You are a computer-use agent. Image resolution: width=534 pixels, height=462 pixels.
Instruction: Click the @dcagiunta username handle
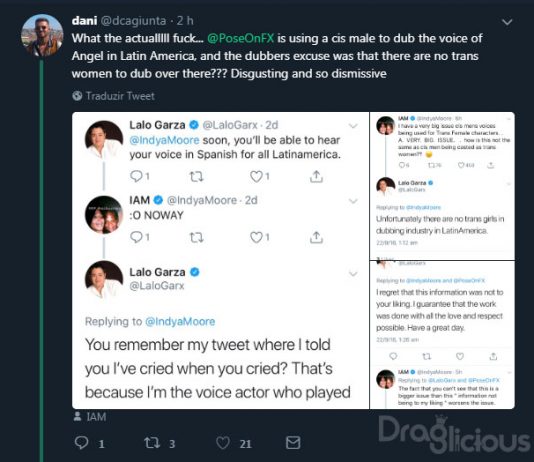click(x=134, y=21)
